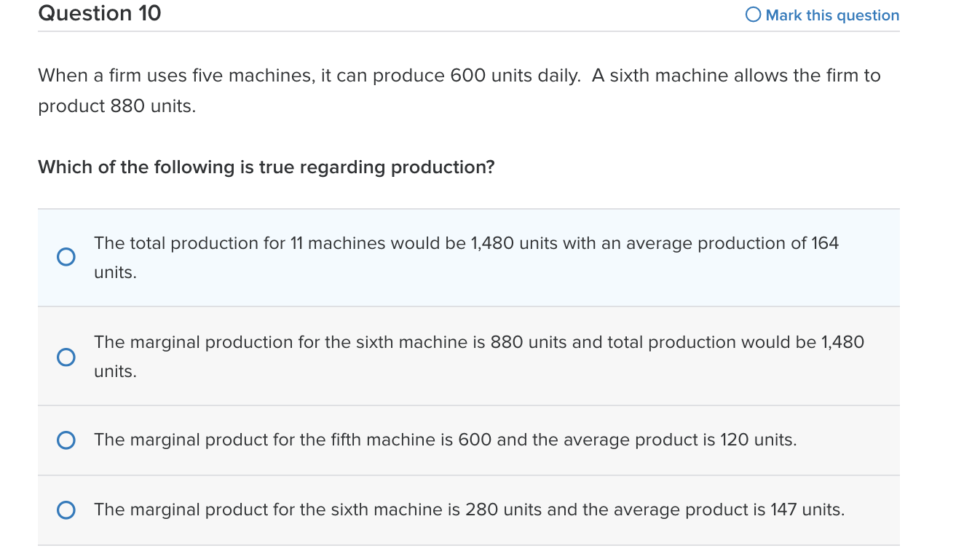Click the bold question prompt about production
The height and width of the screenshot is (559, 980).
tap(266, 167)
